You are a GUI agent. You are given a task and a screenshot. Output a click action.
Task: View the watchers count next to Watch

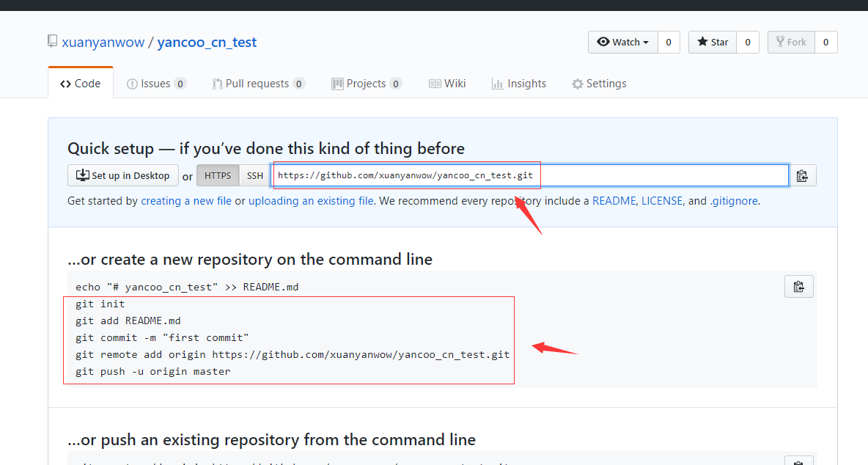(669, 42)
